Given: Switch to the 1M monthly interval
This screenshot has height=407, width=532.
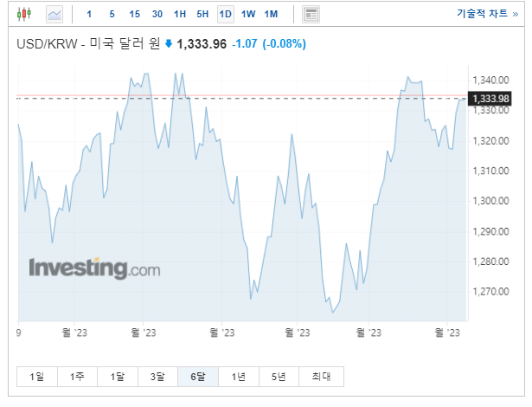Looking at the screenshot, I should (271, 14).
